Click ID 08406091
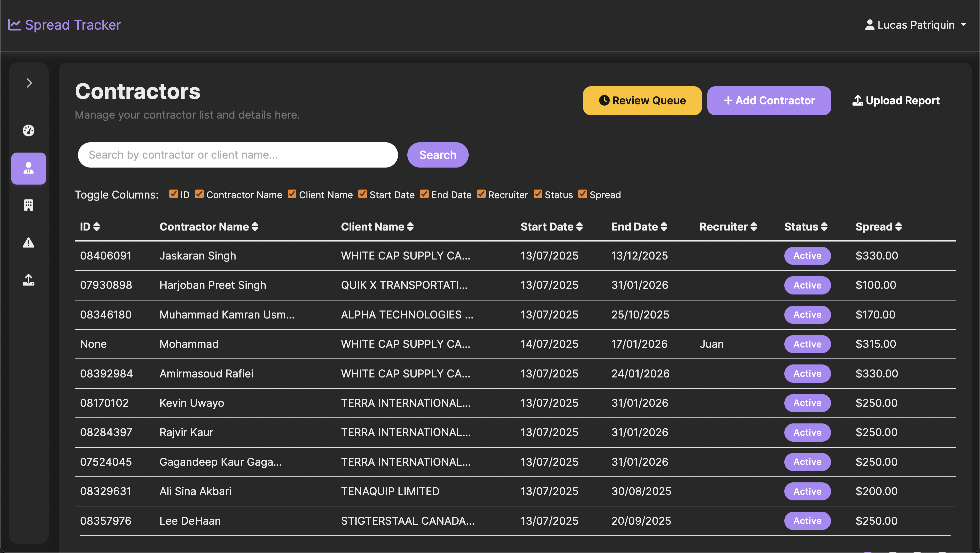Screen dimensions: 980x553 pos(106,256)
